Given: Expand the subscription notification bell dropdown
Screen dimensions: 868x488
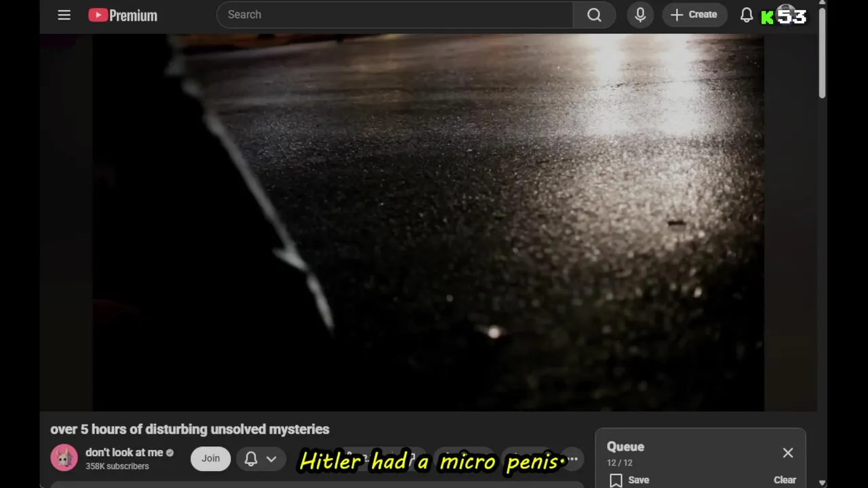Looking at the screenshot, I should point(261,459).
